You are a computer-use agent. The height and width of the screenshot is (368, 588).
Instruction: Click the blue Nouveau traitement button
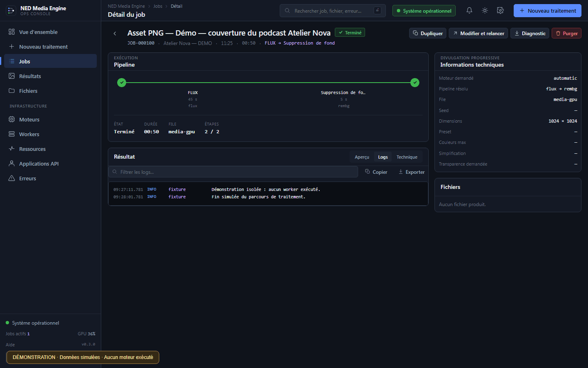547,11
